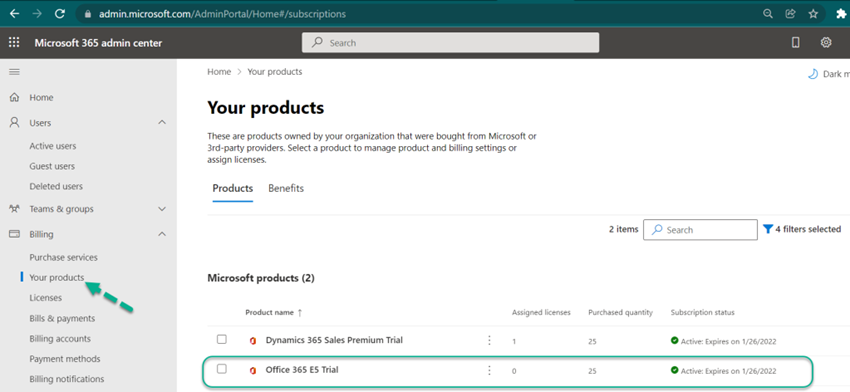
Task: Collapse navigation with hamburger icon
Action: click(15, 72)
